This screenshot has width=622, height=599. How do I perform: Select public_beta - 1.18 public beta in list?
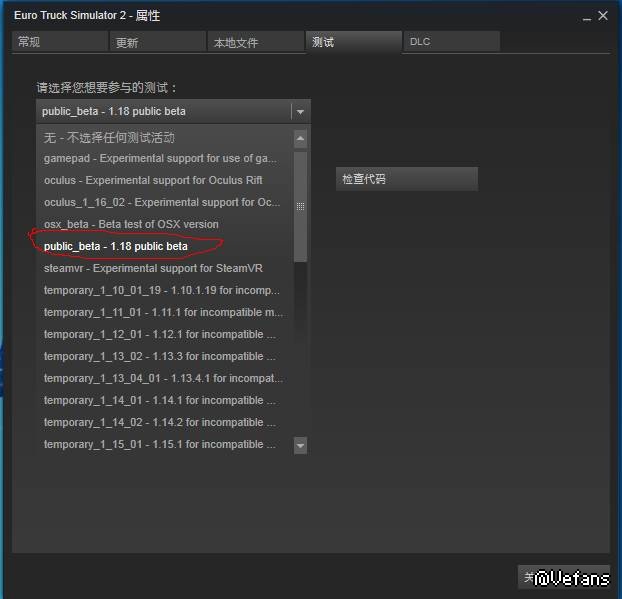pyautogui.click(x=165, y=246)
